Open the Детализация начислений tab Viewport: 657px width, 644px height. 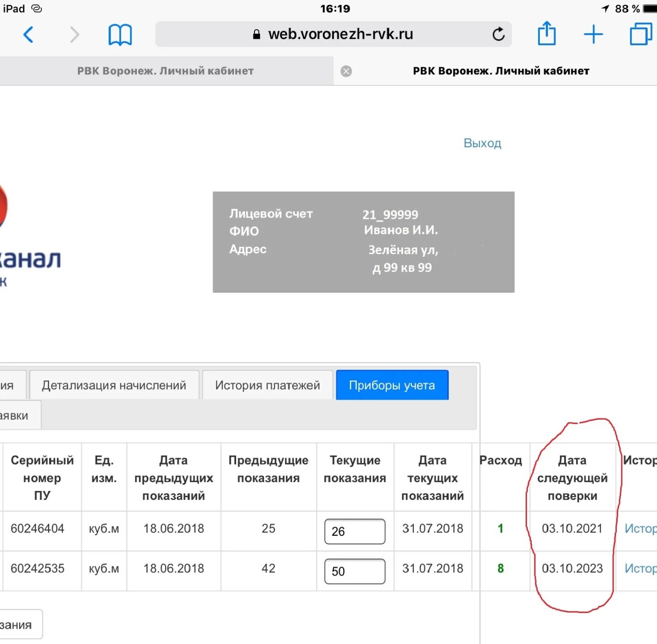coord(114,385)
